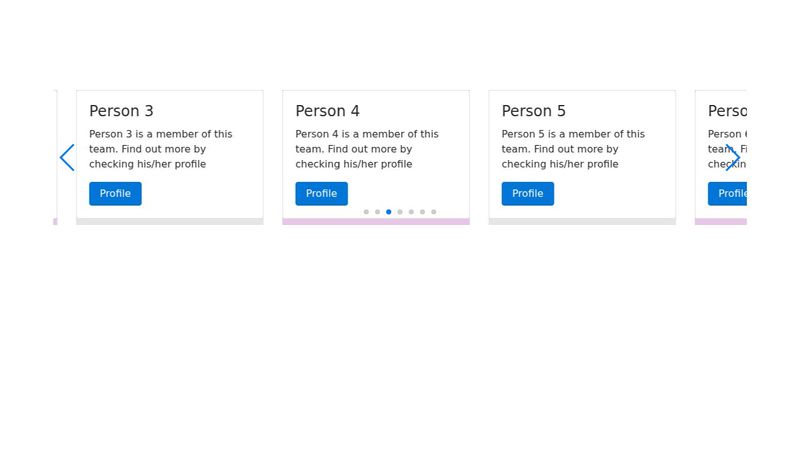Click the Person 4 description text
The width and height of the screenshot is (800, 450).
coord(366,149)
